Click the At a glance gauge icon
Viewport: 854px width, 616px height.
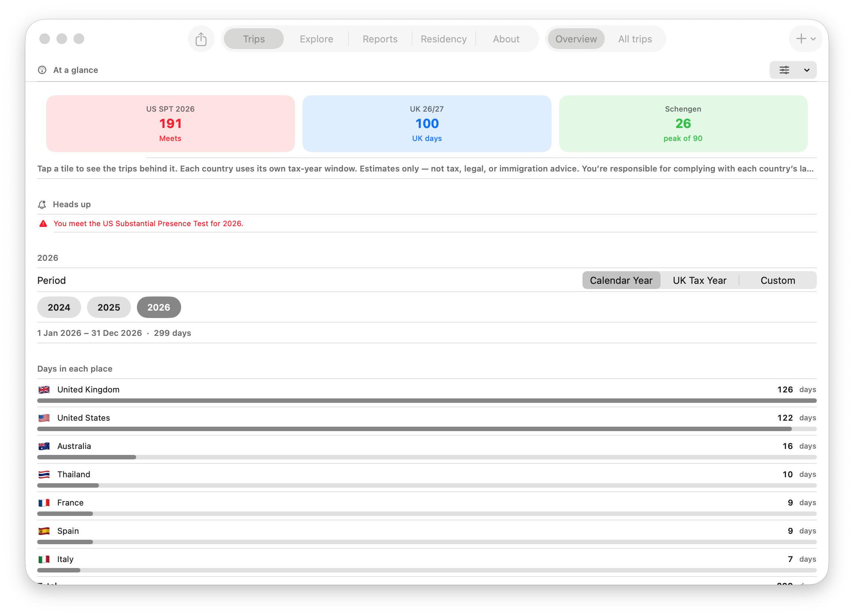click(x=42, y=70)
